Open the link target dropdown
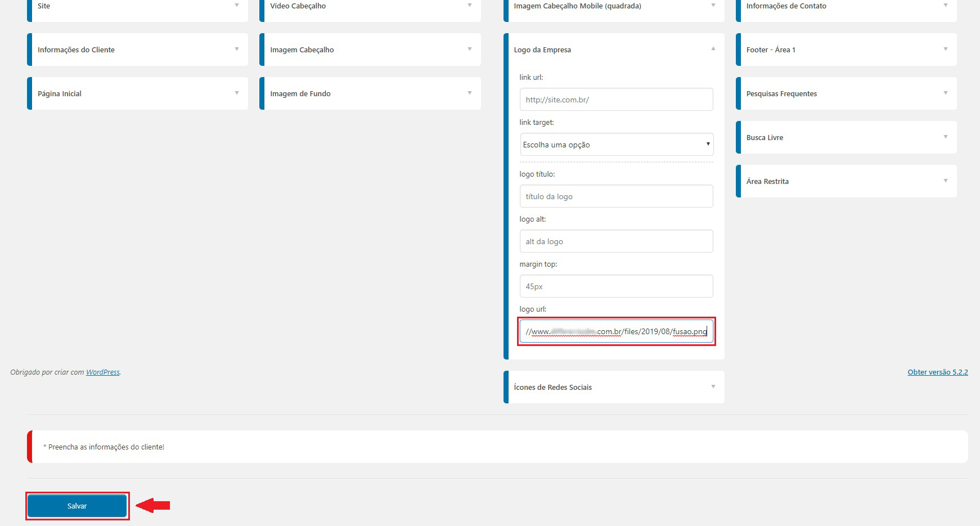Image resolution: width=980 pixels, height=526 pixels. 617,145
